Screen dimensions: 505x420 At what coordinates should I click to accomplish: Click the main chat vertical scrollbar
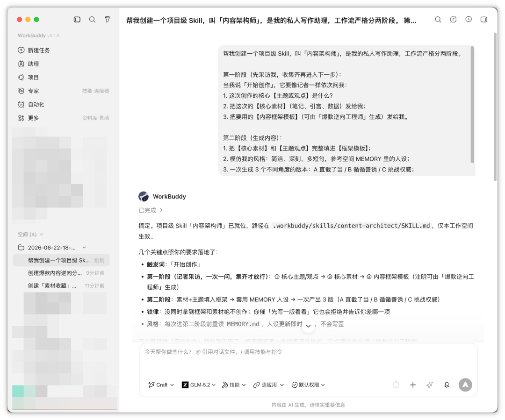click(x=495, y=106)
